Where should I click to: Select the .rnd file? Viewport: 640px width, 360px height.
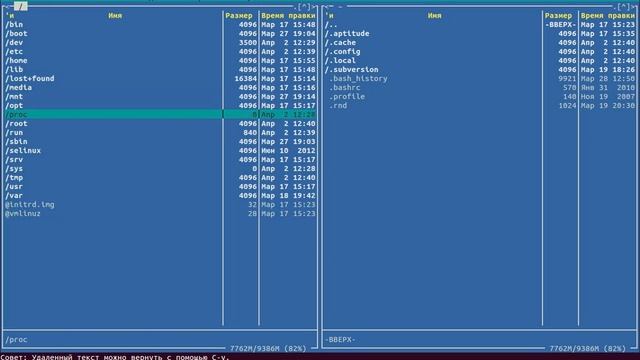tap(480, 105)
